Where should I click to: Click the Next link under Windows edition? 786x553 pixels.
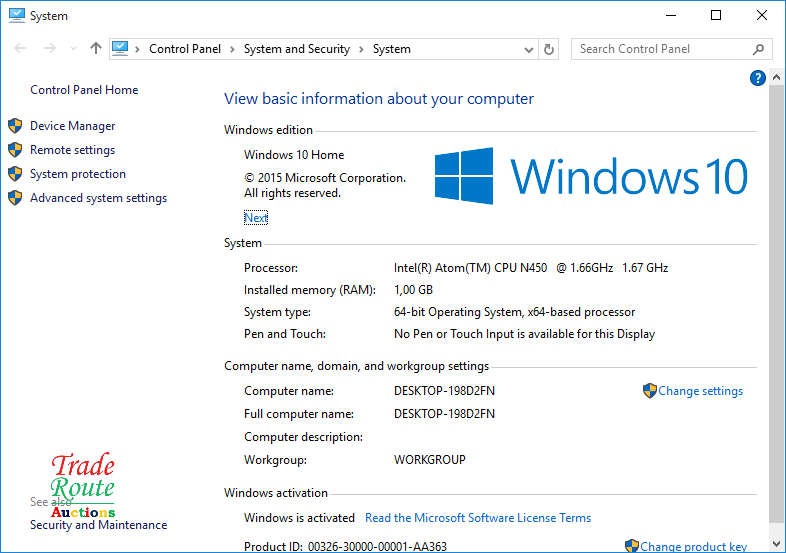(256, 218)
